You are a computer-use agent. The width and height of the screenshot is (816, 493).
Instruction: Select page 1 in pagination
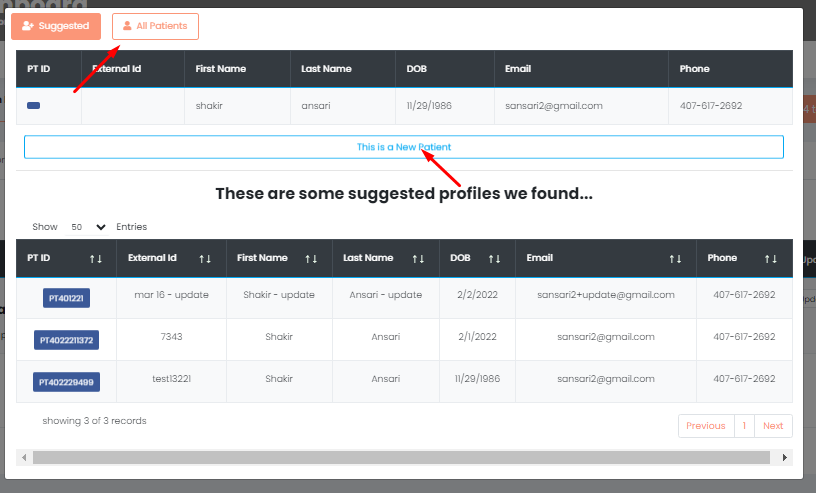[x=744, y=426]
